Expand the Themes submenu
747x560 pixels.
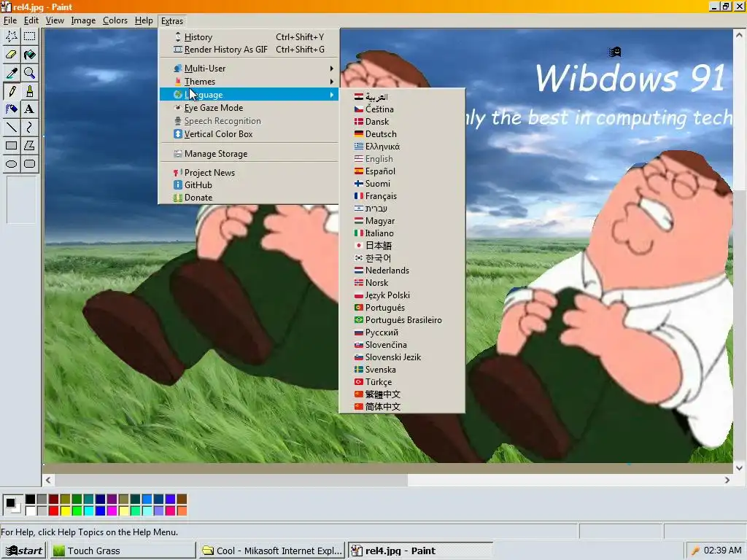(x=249, y=82)
